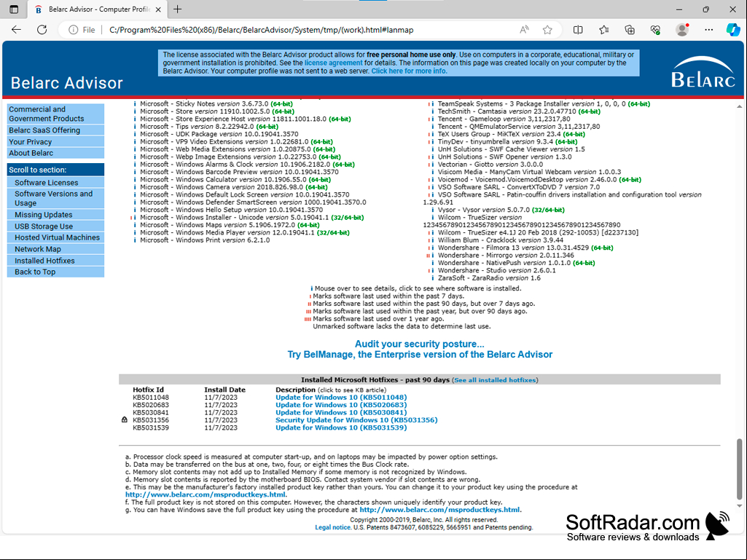The width and height of the screenshot is (747, 560).
Task: Open the Collections panel
Action: click(x=630, y=30)
